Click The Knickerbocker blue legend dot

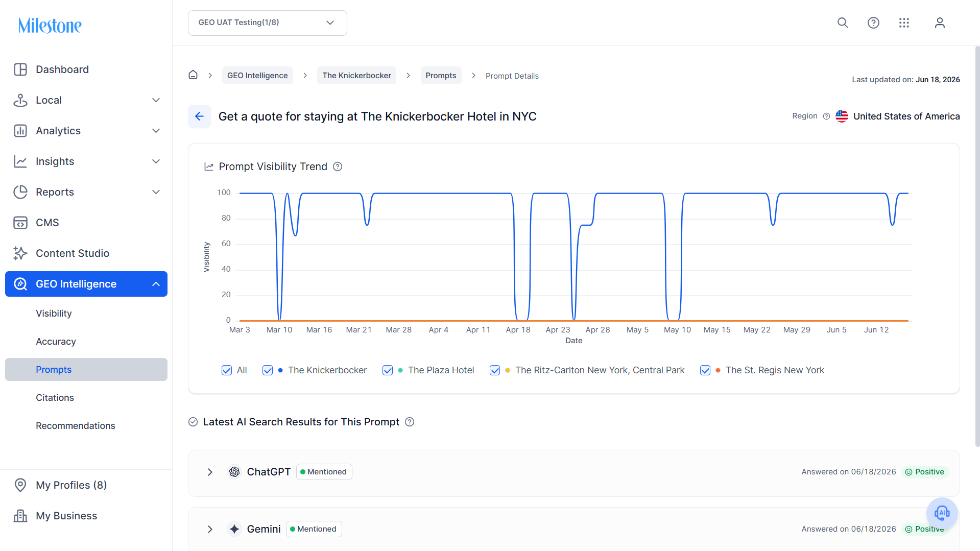(x=280, y=370)
